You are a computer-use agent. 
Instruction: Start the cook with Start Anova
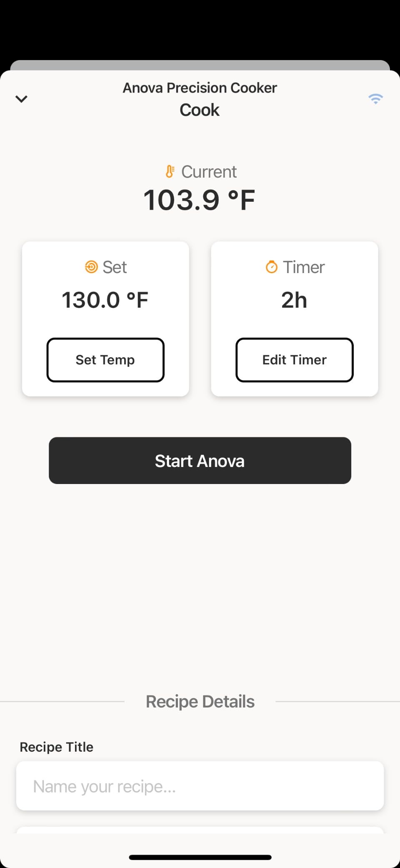pyautogui.click(x=200, y=461)
